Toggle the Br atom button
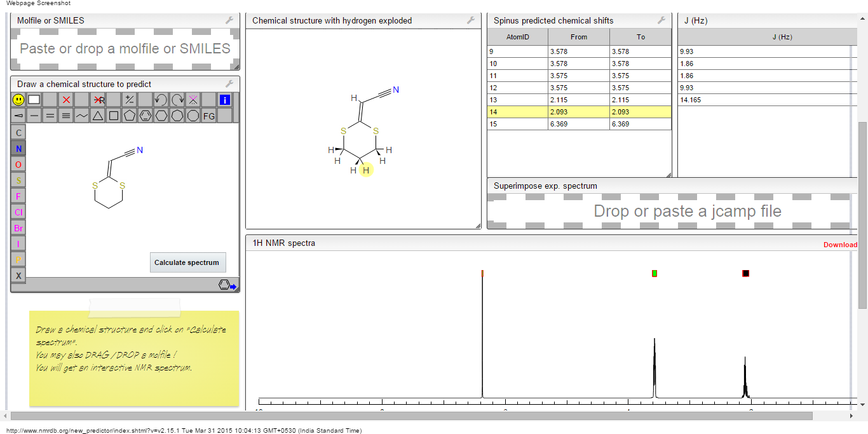The image size is (868, 434). click(x=18, y=228)
